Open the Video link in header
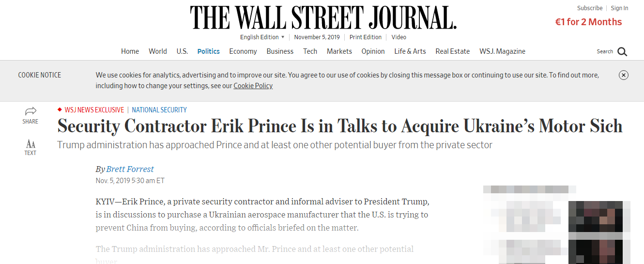This screenshot has width=644, height=264. (399, 37)
